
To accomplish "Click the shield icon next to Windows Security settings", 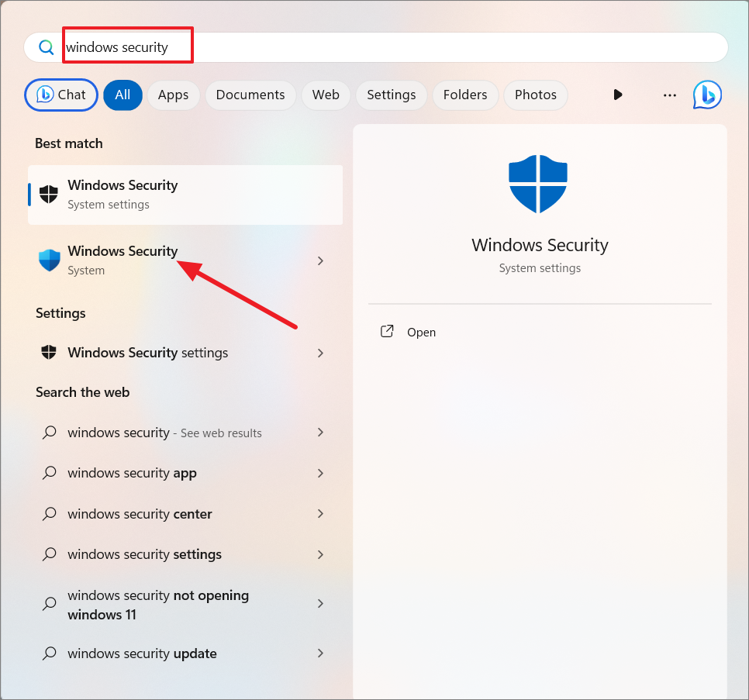I will click(49, 353).
